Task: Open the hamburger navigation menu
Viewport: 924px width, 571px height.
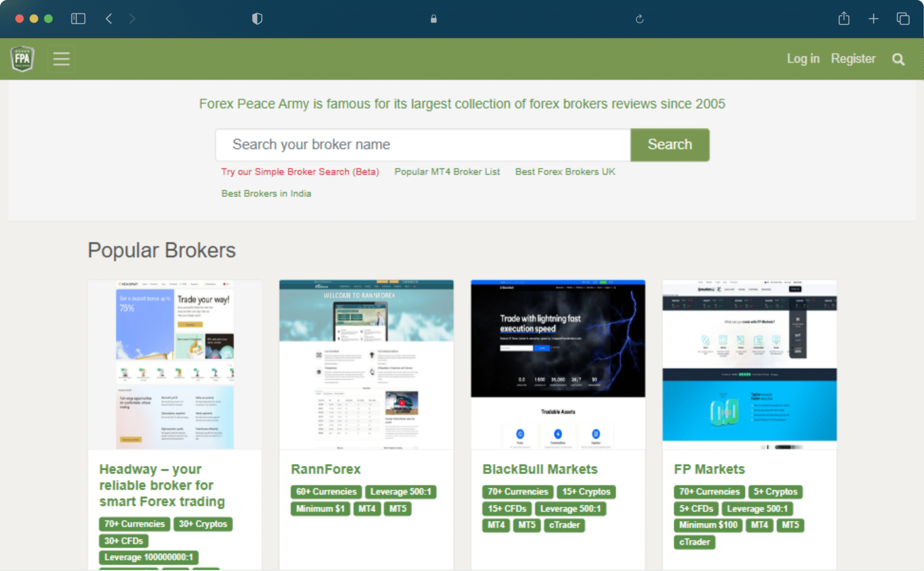Action: pyautogui.click(x=61, y=59)
